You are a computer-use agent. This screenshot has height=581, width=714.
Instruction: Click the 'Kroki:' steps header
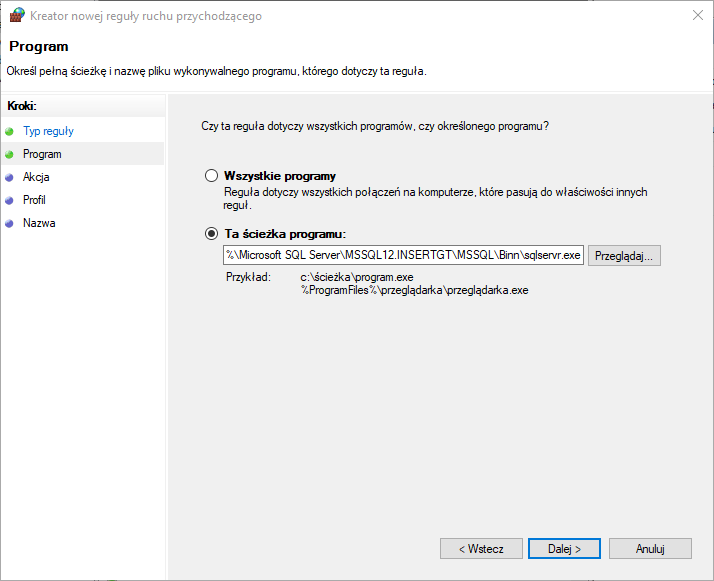click(22, 106)
